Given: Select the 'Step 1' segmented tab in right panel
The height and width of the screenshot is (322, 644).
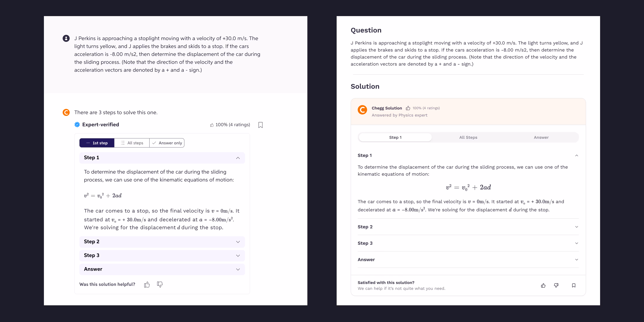Looking at the screenshot, I should (x=395, y=137).
